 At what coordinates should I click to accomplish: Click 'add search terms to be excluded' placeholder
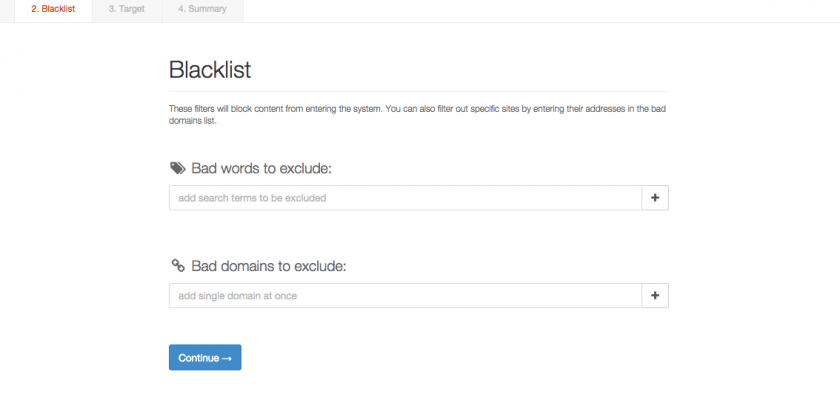252,198
